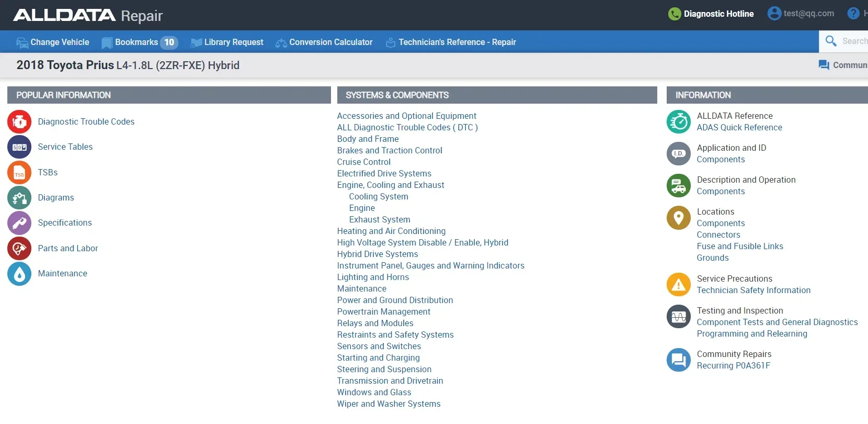Screen dimensions: 868x424
Task: Open Technician's Reference - Repair
Action: [x=451, y=42]
